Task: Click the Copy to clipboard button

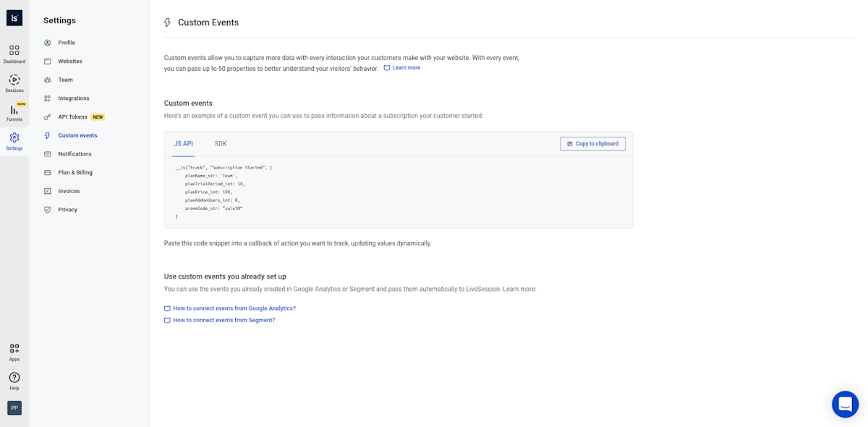Action: (592, 144)
